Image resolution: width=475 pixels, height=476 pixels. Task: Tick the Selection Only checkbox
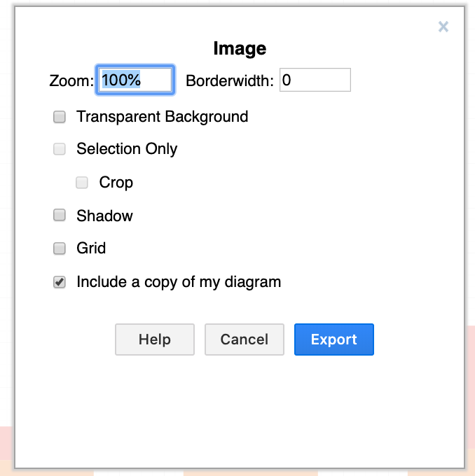click(60, 149)
